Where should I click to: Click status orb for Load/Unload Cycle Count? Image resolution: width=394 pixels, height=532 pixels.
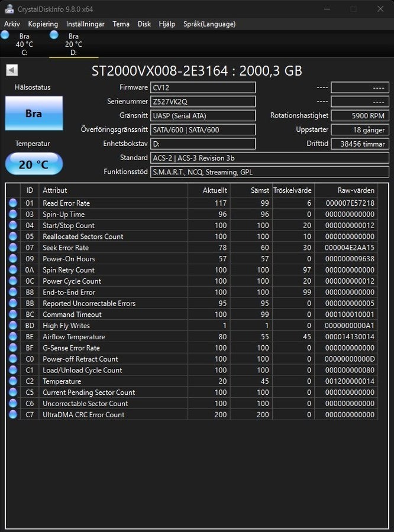pyautogui.click(x=13, y=370)
